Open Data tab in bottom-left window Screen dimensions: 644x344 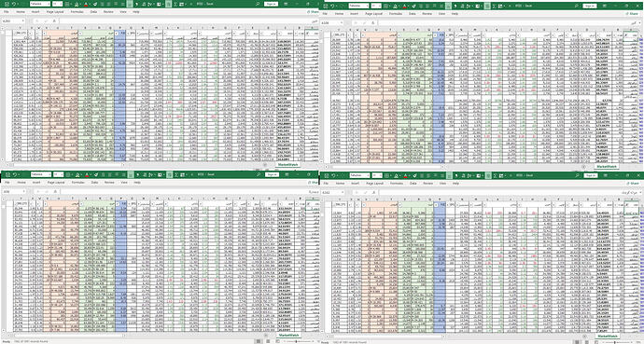coord(94,183)
